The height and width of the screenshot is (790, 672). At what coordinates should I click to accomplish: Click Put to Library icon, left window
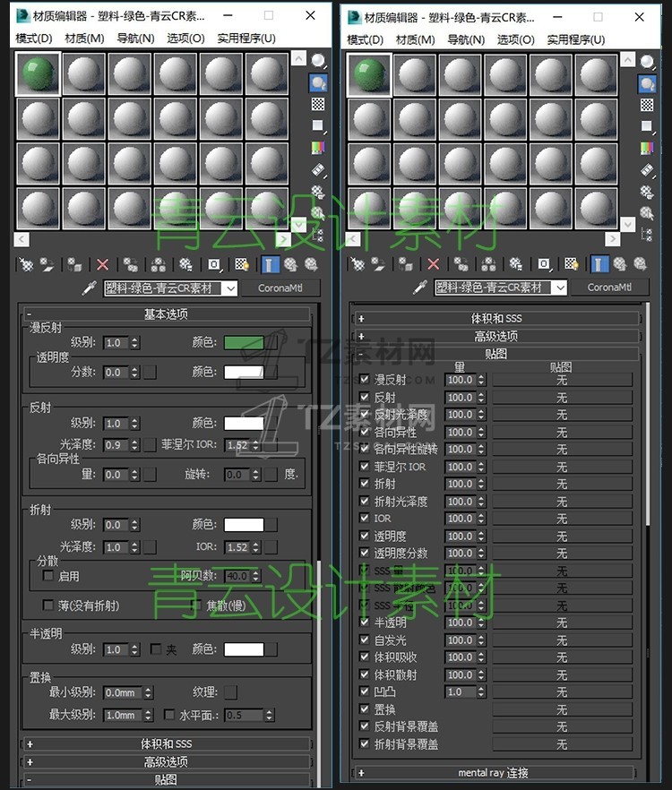pyautogui.click(x=186, y=264)
